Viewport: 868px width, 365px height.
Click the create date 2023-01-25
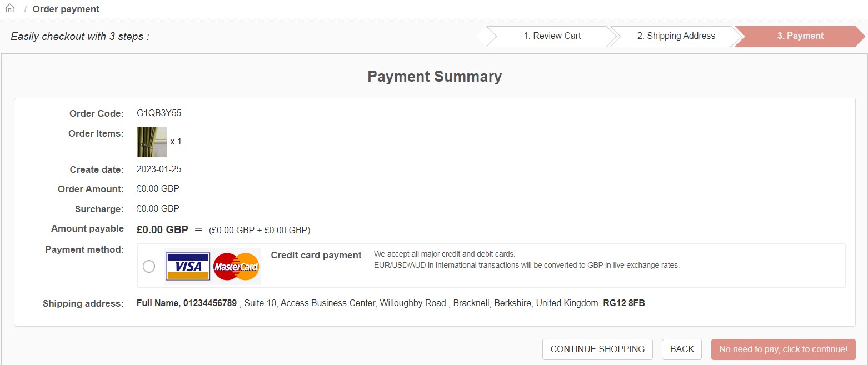(159, 169)
